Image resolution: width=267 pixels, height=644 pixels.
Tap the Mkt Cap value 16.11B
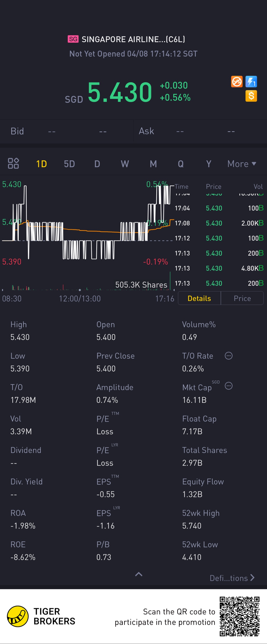click(194, 400)
